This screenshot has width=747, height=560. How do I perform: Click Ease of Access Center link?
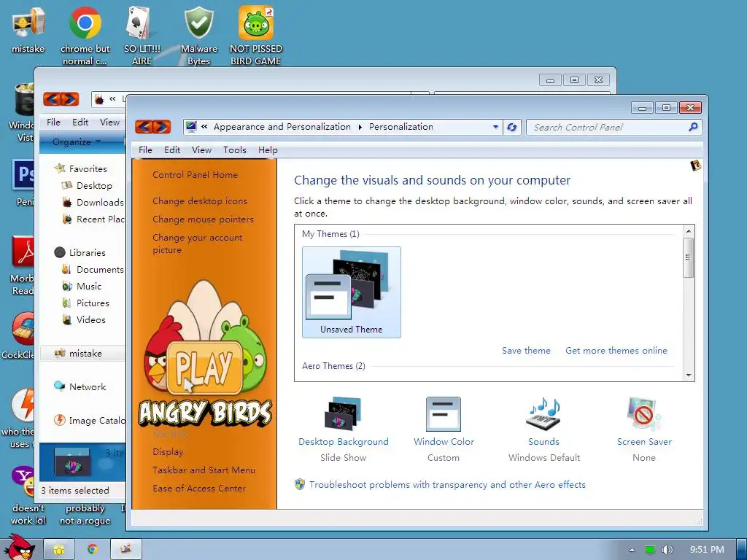coord(198,488)
